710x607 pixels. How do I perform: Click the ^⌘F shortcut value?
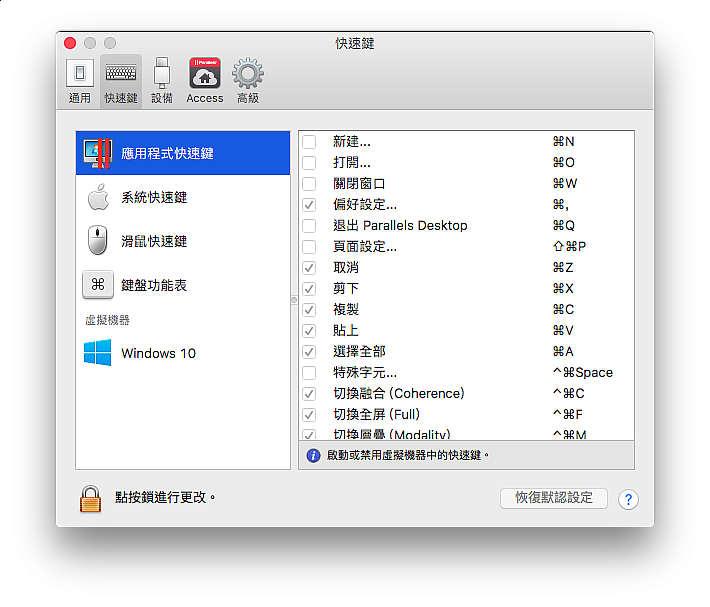pyautogui.click(x=568, y=415)
